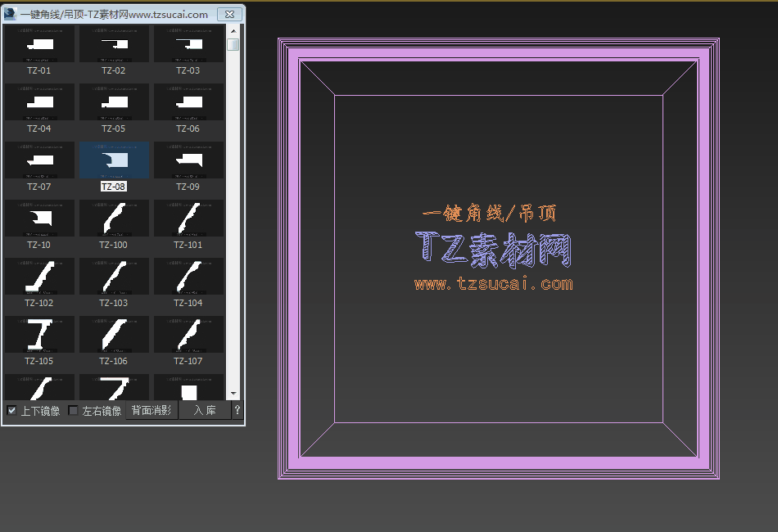
Task: Pick the TZ-107 profile thumbnail
Action: [188, 335]
